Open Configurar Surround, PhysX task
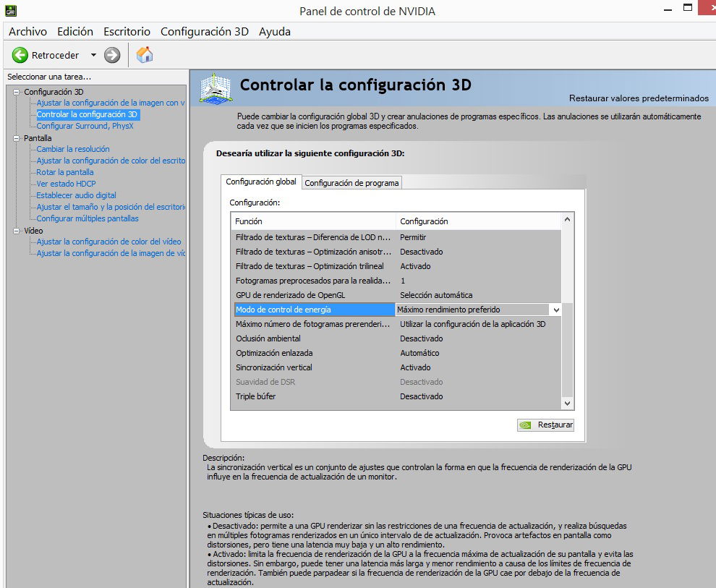716x588 pixels. click(85, 126)
